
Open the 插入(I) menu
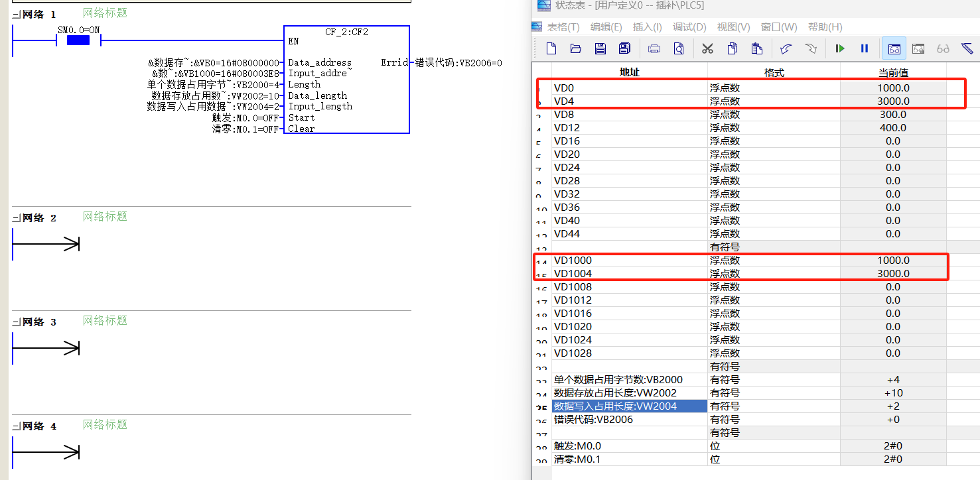coord(648,27)
